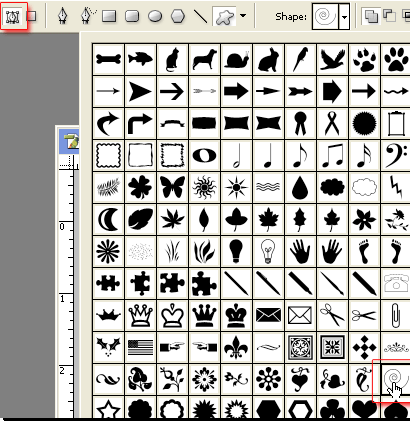Pick the treble quarter note shape
The width and height of the screenshot is (410, 426).
click(268, 155)
